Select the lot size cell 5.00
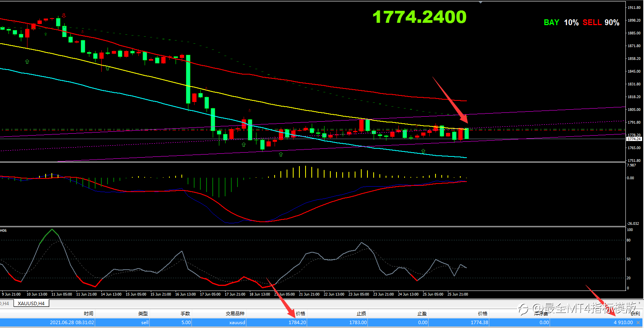The width and height of the screenshot is (644, 328). (186, 322)
